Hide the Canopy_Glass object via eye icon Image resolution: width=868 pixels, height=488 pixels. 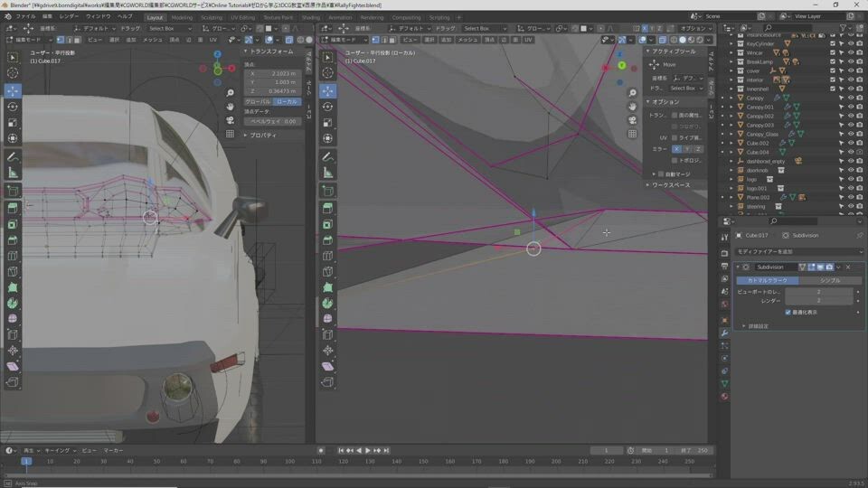click(x=850, y=134)
